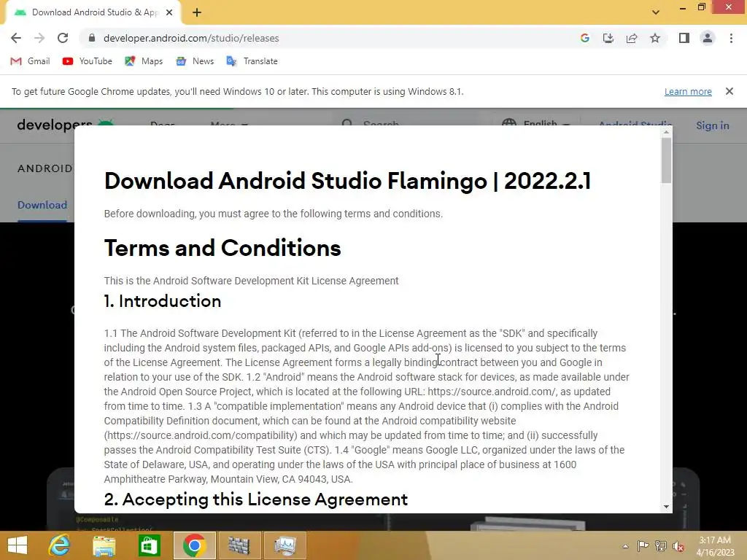747x560 pixels.
Task: Click the padlock site info icon
Action: [x=92, y=38]
